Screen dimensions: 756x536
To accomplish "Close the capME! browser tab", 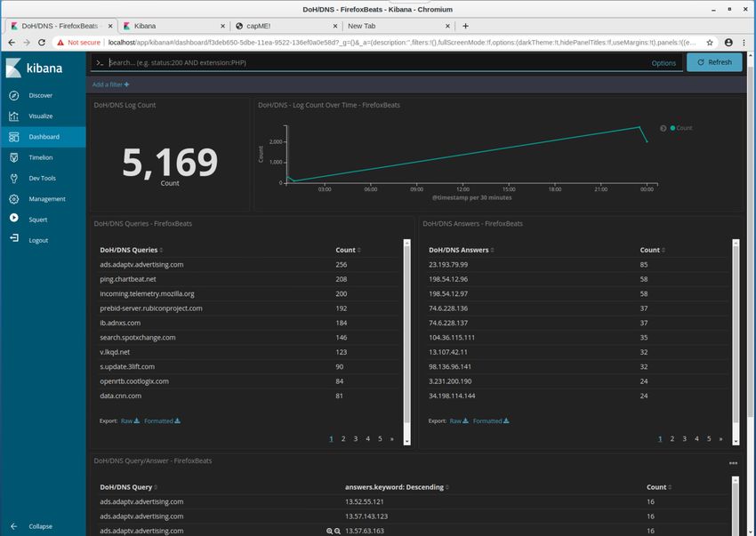I will [x=335, y=26].
